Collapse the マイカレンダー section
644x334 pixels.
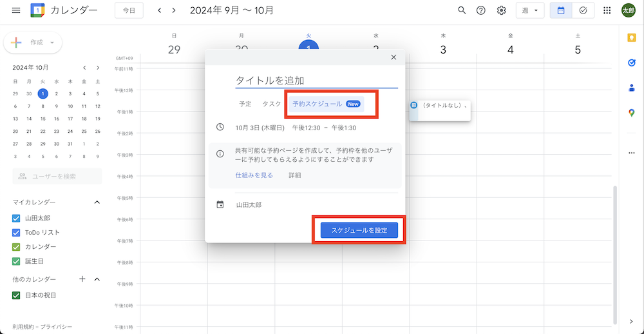pyautogui.click(x=97, y=202)
